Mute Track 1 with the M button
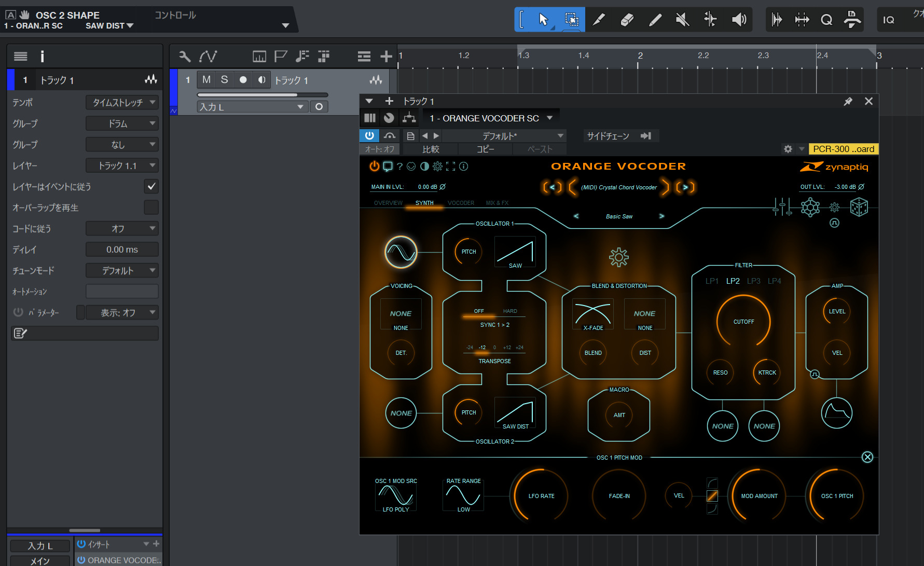The height and width of the screenshot is (566, 924). [206, 79]
